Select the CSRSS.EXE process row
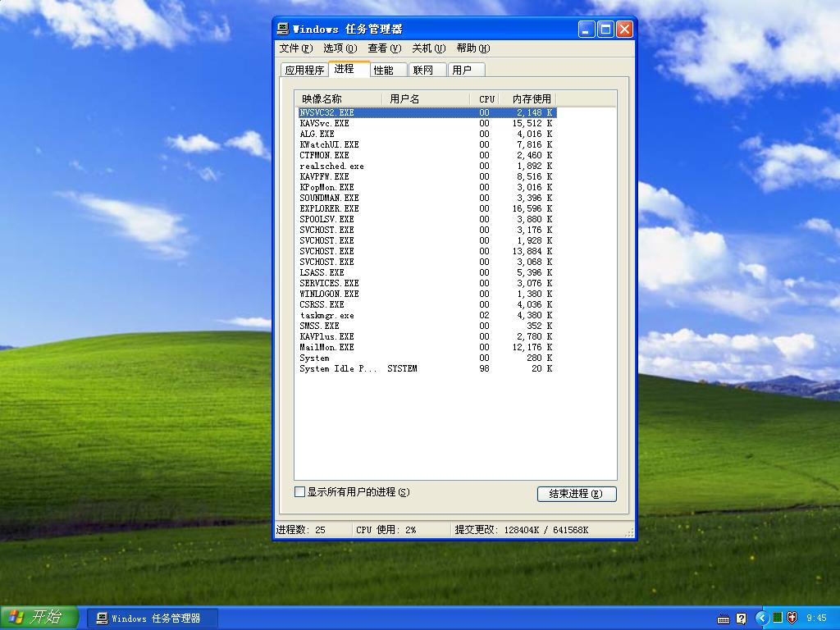The height and width of the screenshot is (630, 840). (427, 304)
